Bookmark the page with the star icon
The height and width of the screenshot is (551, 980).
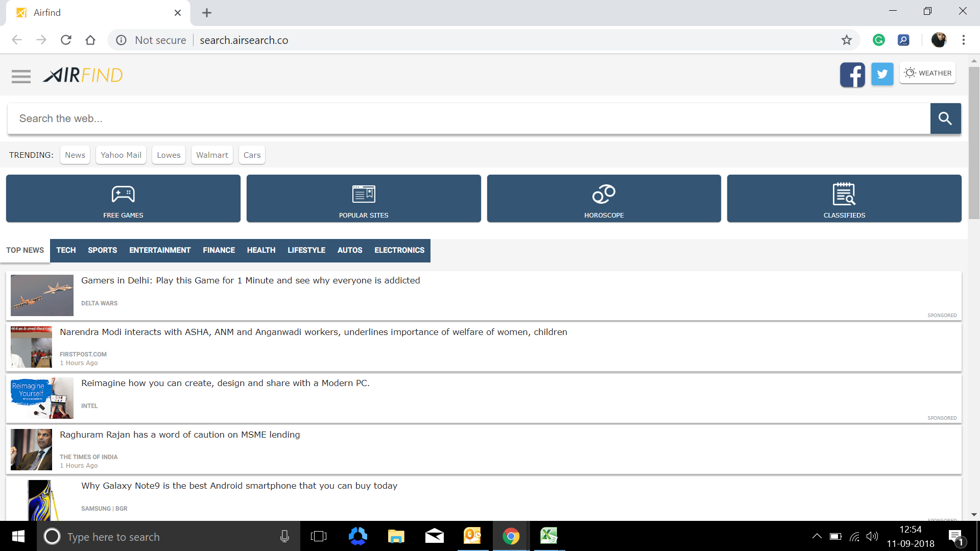[847, 40]
